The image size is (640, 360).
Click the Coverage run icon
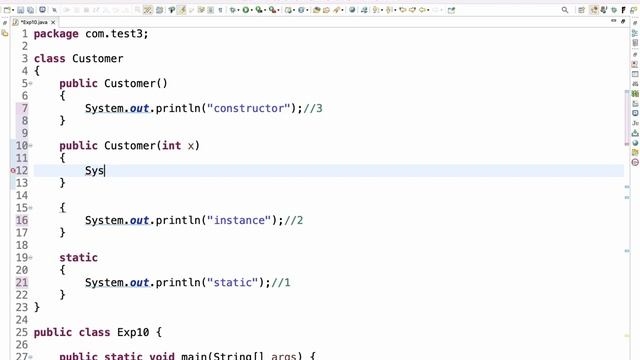pos(259,10)
